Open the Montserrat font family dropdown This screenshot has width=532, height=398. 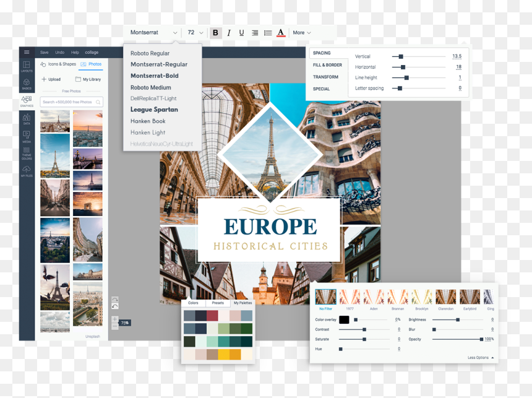pyautogui.click(x=153, y=33)
